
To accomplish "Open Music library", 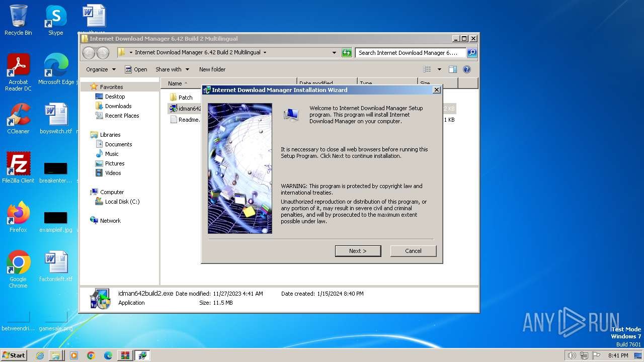I will point(107,154).
